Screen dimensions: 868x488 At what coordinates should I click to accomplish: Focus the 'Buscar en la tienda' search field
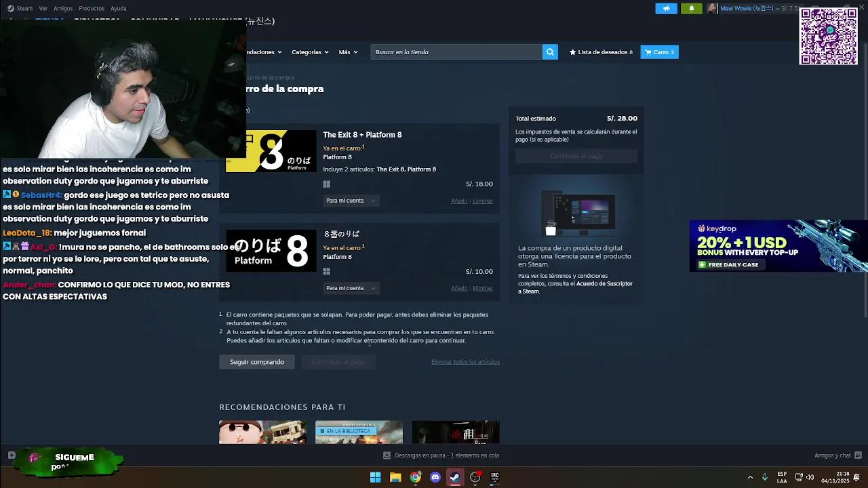(x=456, y=52)
